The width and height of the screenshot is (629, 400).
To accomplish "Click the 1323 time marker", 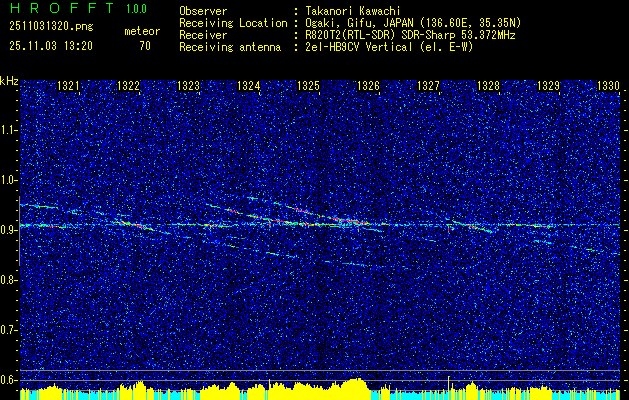I will coord(189,85).
